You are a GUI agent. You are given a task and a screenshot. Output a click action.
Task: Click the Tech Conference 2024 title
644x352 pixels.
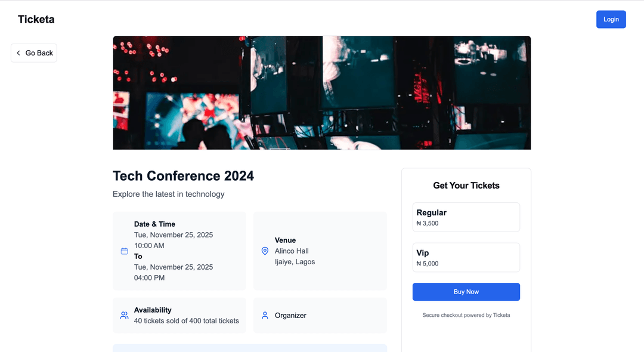(x=183, y=175)
